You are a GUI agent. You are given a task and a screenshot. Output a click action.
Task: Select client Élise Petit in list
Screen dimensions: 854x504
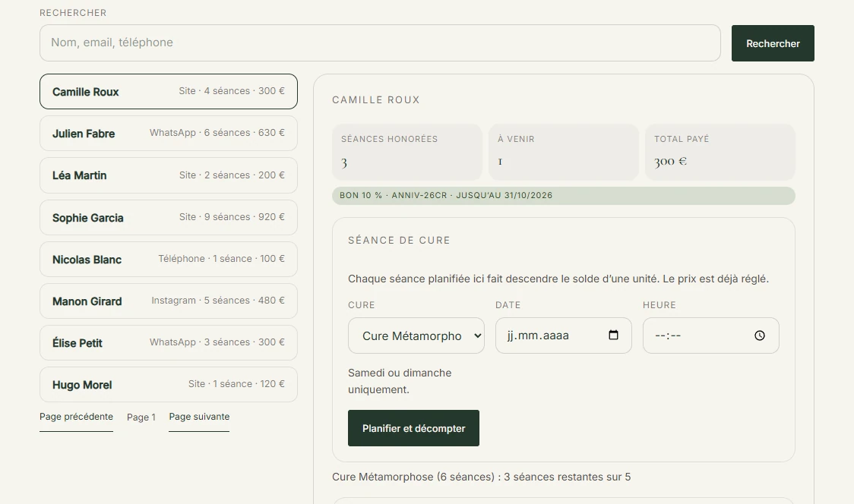coord(169,342)
